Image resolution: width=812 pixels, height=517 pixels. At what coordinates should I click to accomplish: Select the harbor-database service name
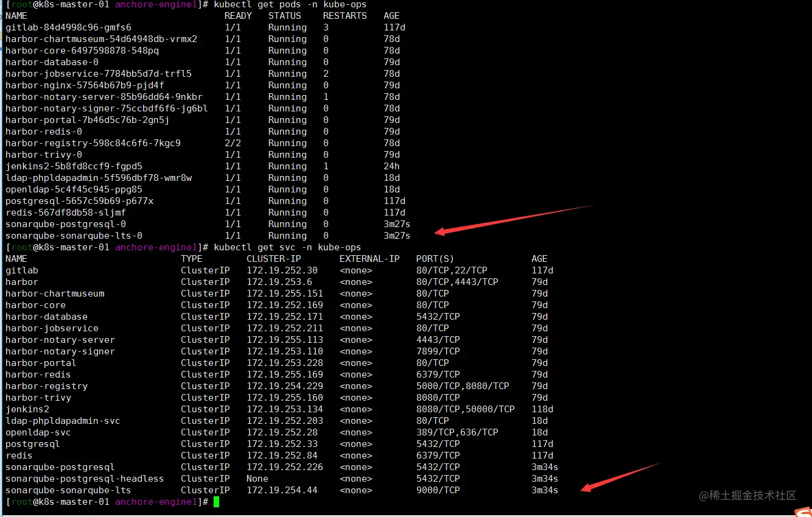pyautogui.click(x=46, y=317)
